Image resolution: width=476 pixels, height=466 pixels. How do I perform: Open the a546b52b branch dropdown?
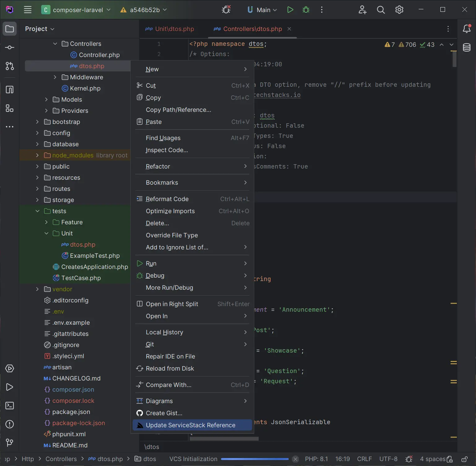click(144, 10)
